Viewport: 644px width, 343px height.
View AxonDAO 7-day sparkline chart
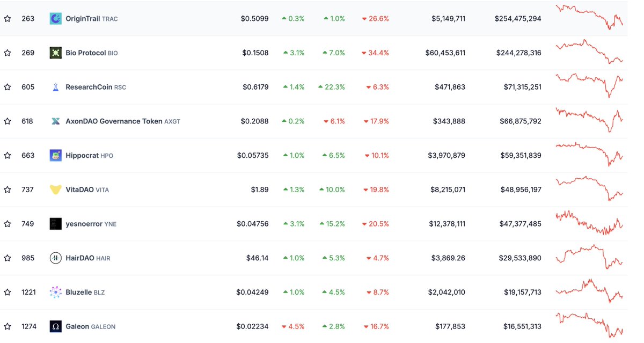tap(589, 120)
